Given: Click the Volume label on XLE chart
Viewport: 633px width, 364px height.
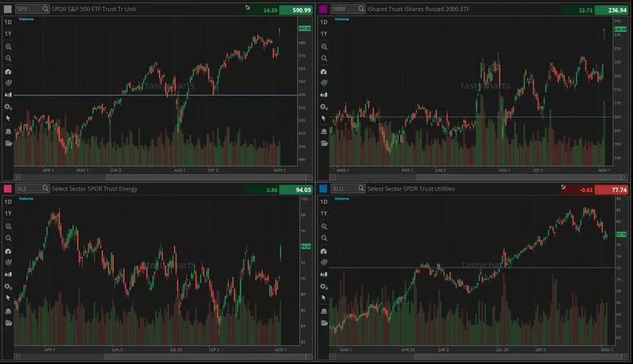Looking at the screenshot, I should [x=26, y=199].
